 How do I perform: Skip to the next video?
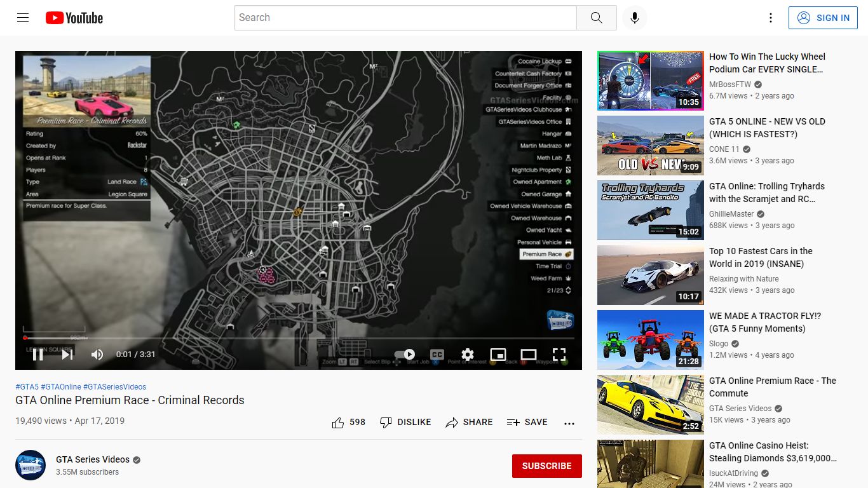tap(67, 355)
